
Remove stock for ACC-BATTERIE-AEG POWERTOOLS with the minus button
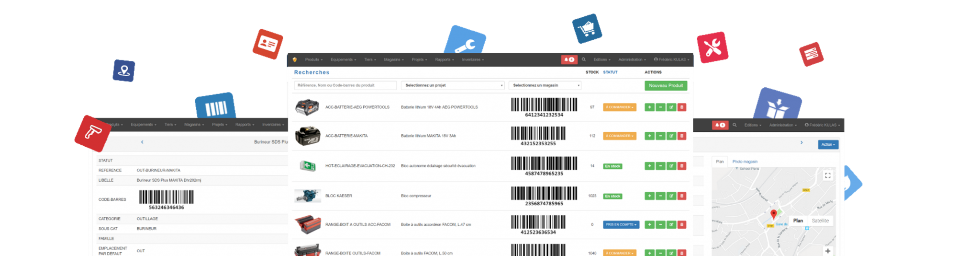(660, 107)
